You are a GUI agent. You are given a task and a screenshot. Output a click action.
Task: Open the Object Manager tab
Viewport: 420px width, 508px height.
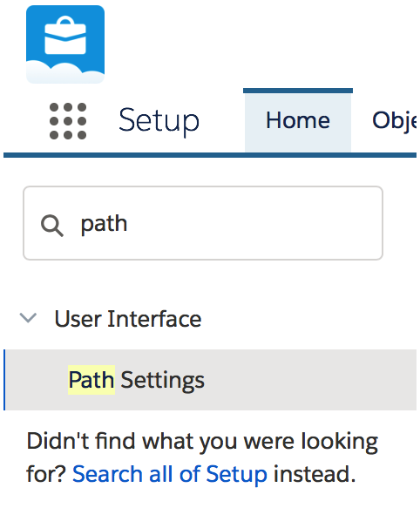[394, 121]
